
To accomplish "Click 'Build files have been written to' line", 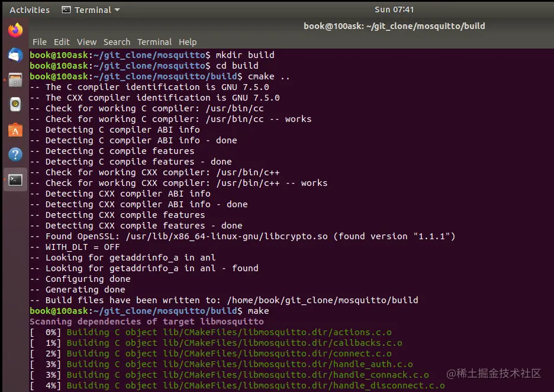I will coord(224,300).
